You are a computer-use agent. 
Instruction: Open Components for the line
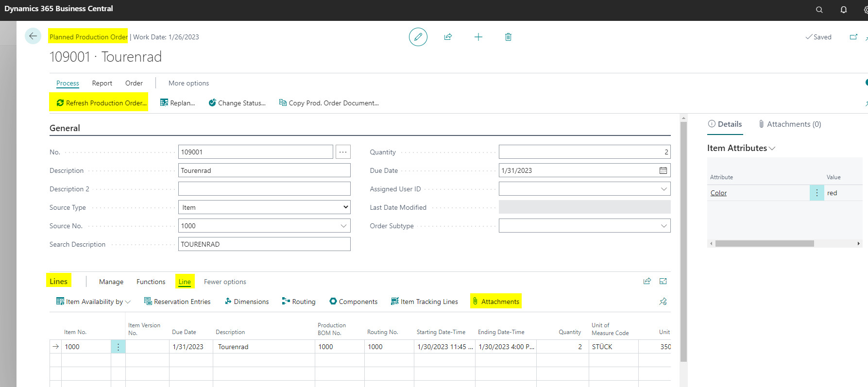(x=353, y=302)
